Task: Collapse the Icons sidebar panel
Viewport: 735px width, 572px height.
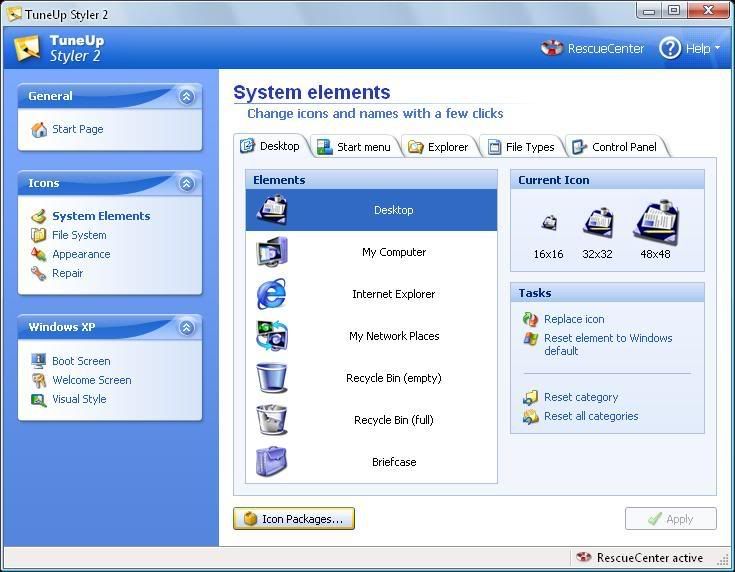Action: tap(186, 184)
